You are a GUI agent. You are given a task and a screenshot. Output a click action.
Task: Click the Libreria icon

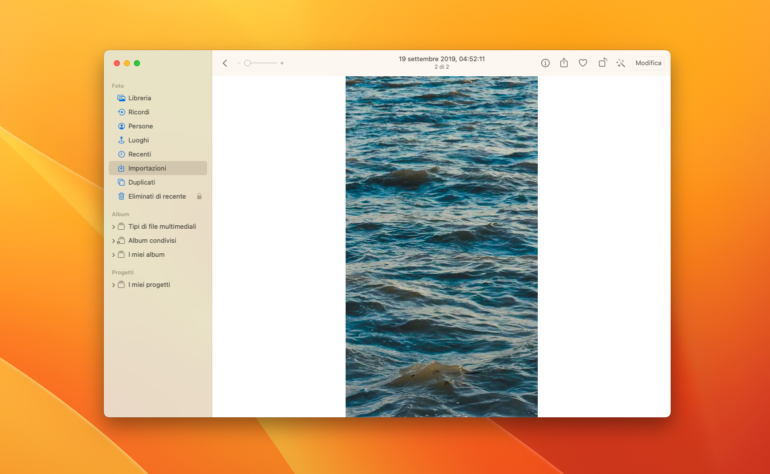point(121,98)
